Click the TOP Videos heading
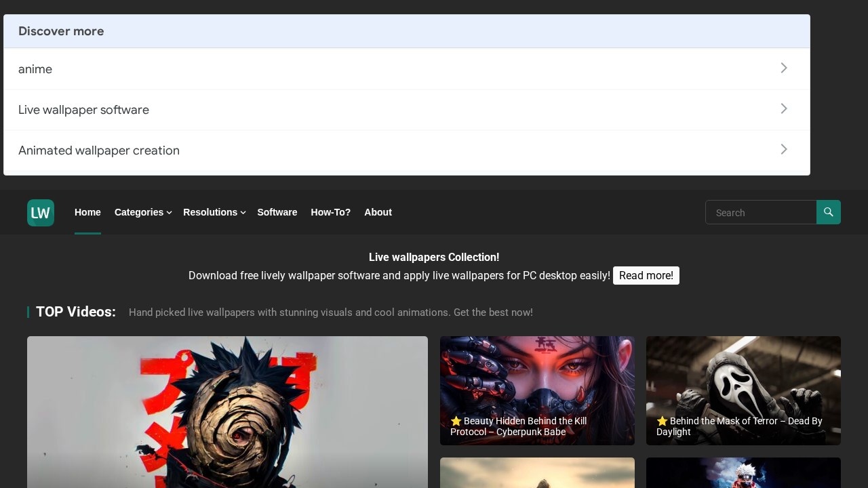The image size is (868, 488). point(76,312)
